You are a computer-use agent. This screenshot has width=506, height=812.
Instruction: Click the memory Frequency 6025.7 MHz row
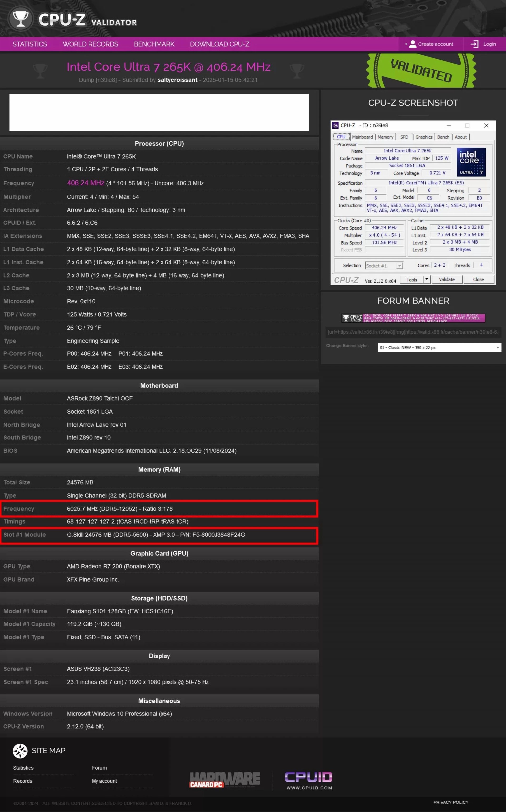[x=159, y=509]
